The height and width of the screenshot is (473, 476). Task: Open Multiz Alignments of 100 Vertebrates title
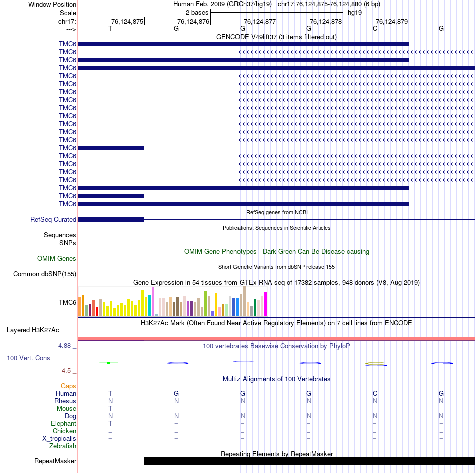pyautogui.click(x=277, y=379)
